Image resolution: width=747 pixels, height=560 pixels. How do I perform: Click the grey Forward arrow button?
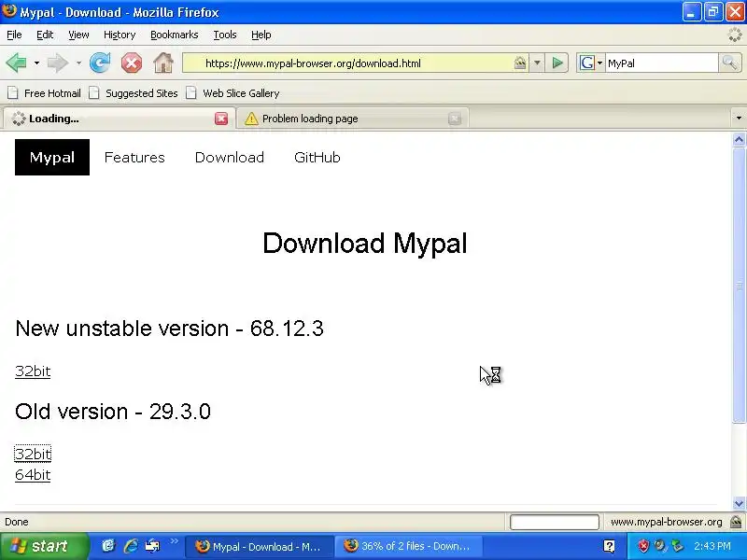coord(58,63)
